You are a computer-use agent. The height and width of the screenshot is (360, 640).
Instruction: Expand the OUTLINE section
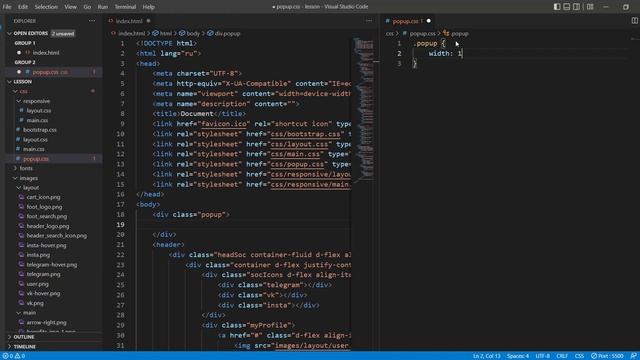click(9, 337)
